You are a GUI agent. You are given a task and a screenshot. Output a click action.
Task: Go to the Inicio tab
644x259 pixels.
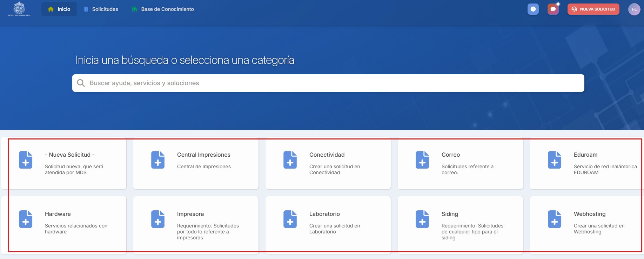[x=59, y=9]
